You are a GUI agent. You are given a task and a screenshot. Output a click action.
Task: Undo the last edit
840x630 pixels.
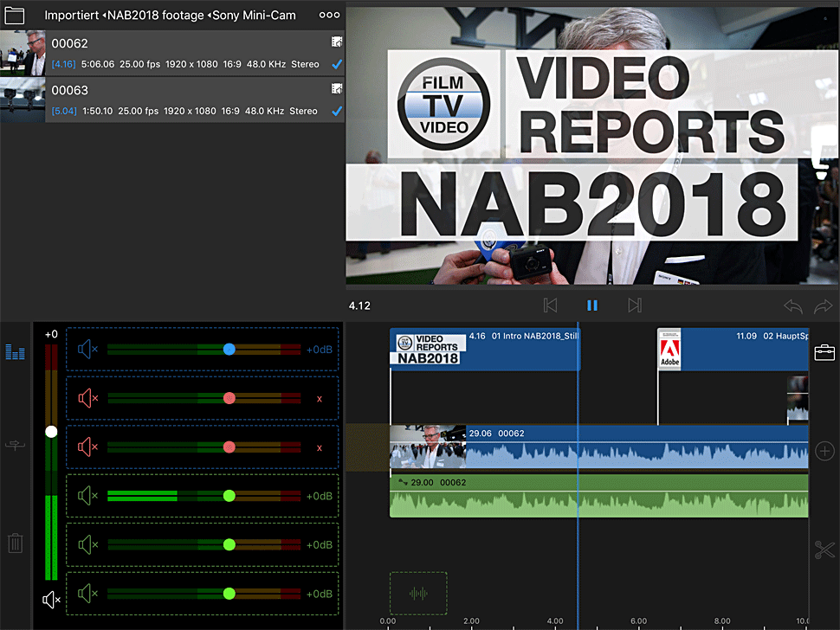point(793,306)
